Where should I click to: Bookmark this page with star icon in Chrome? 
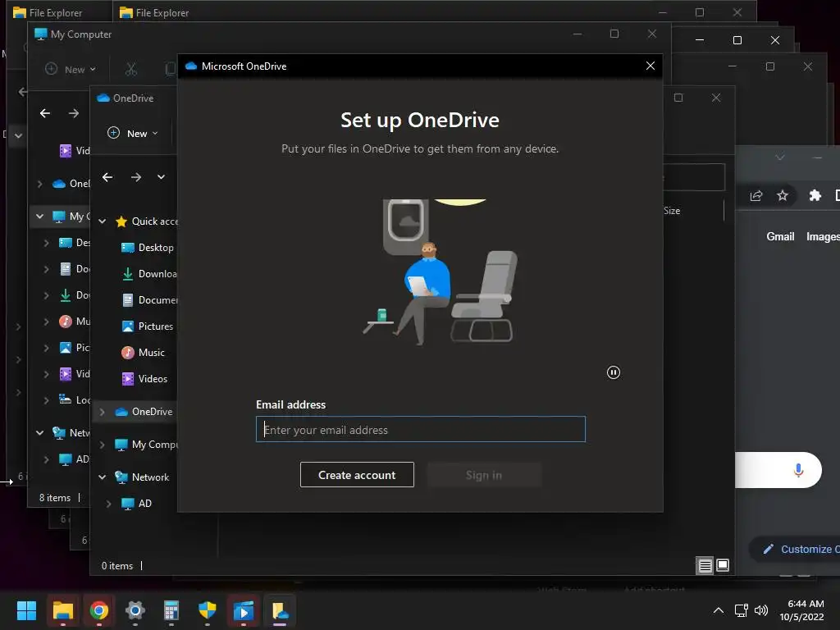(x=782, y=195)
